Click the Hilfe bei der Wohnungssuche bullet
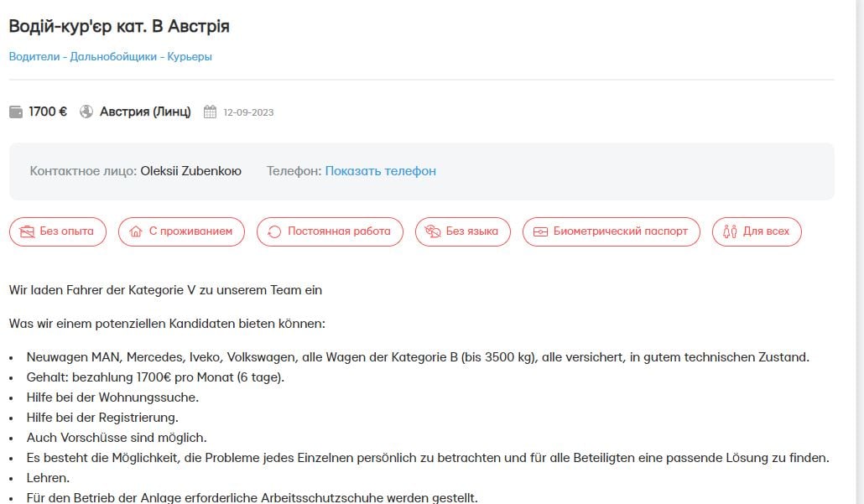This screenshot has width=864, height=504. [x=112, y=397]
